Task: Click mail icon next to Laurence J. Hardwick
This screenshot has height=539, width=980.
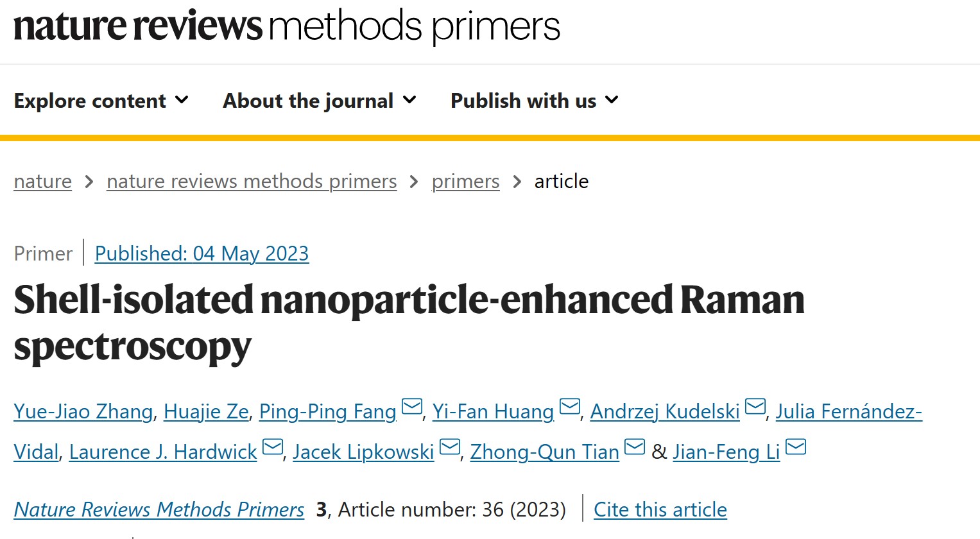Action: [x=273, y=447]
